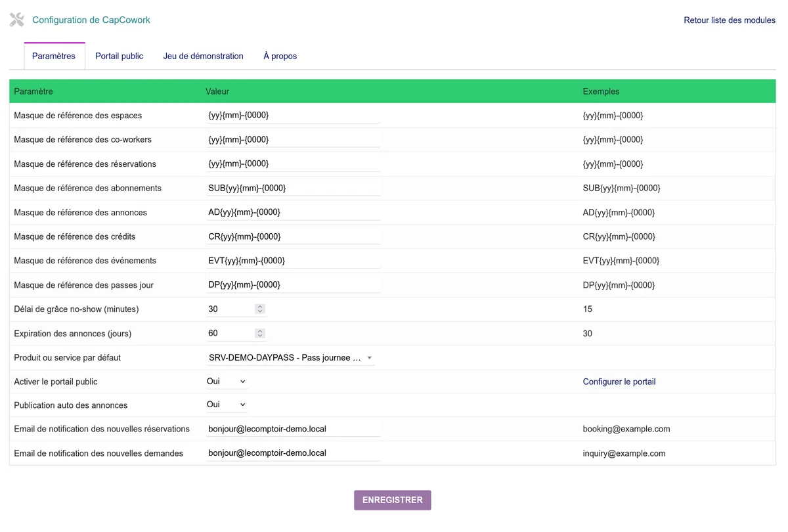Viewport: 788px width, 532px height.
Task: Adjust the Expiration des annonces stepper arrows
Action: (x=260, y=333)
